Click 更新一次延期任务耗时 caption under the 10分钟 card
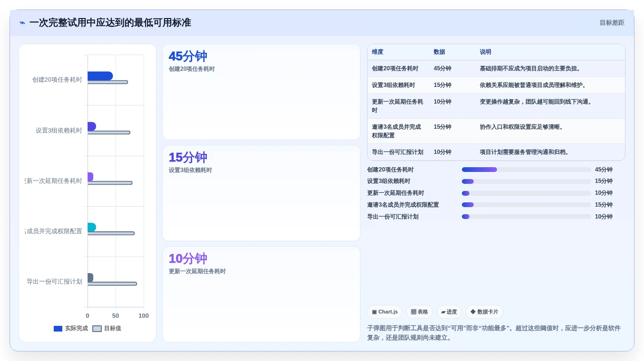 pyautogui.click(x=197, y=271)
